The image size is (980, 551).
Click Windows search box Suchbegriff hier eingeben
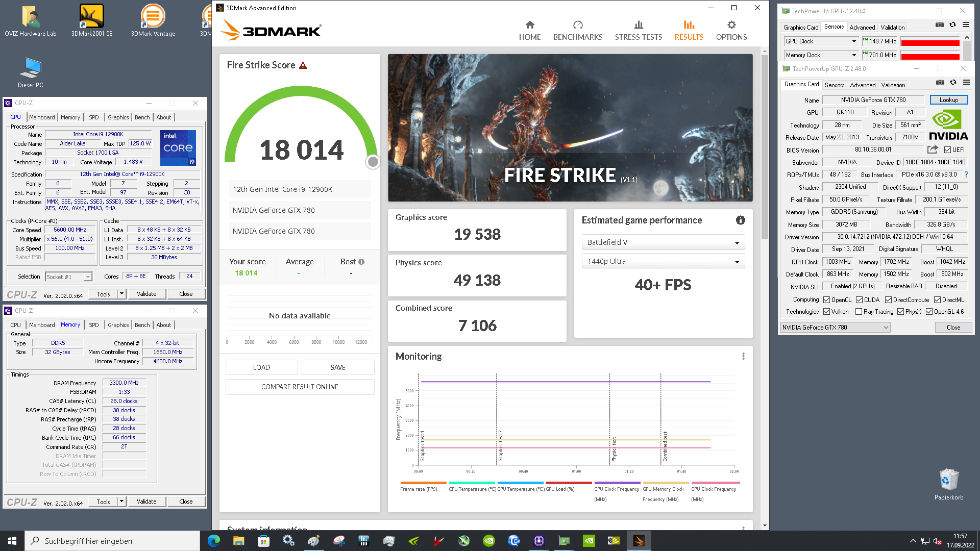[x=112, y=541]
